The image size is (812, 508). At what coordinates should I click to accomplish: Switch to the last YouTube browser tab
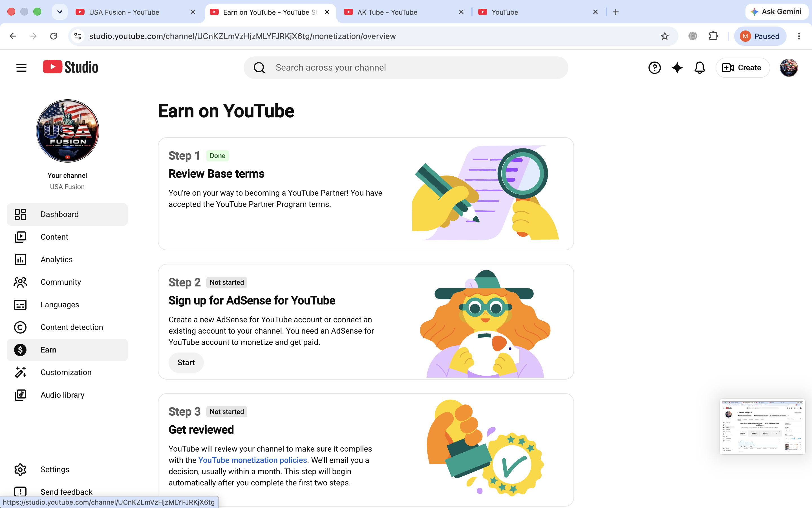[x=538, y=12]
